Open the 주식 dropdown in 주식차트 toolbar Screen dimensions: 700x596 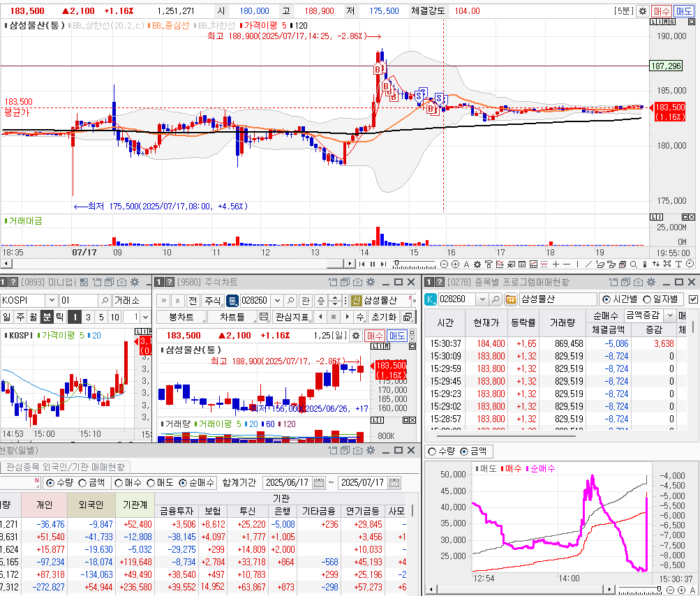pyautogui.click(x=212, y=301)
